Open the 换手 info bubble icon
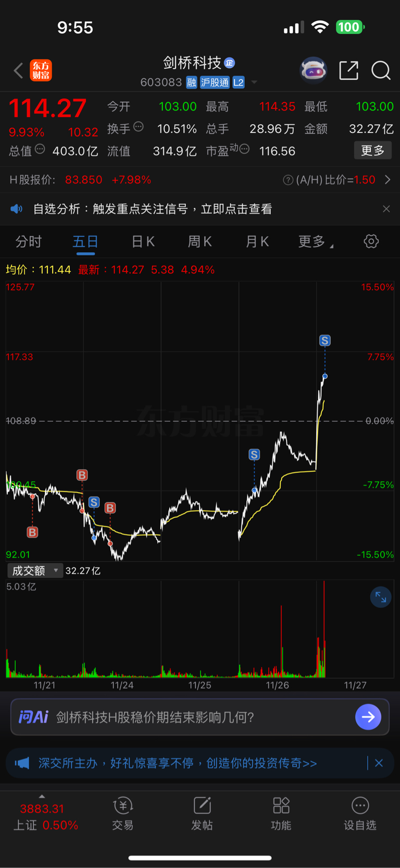 click(x=139, y=127)
